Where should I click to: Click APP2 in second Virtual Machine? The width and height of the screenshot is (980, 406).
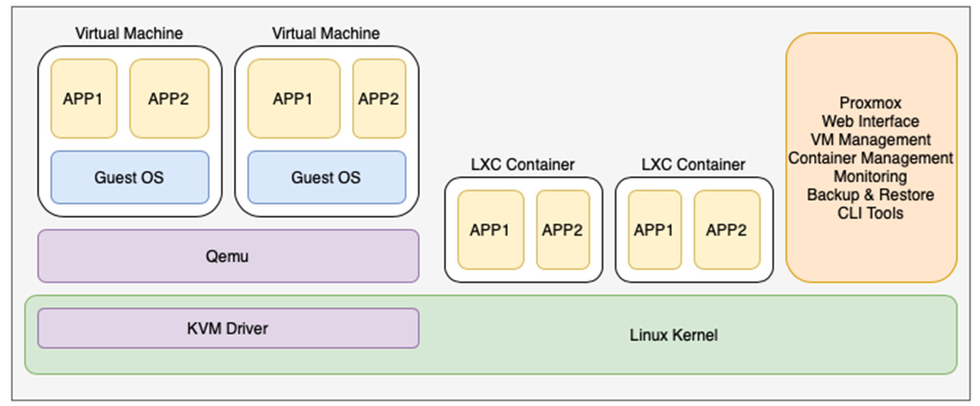(x=379, y=98)
